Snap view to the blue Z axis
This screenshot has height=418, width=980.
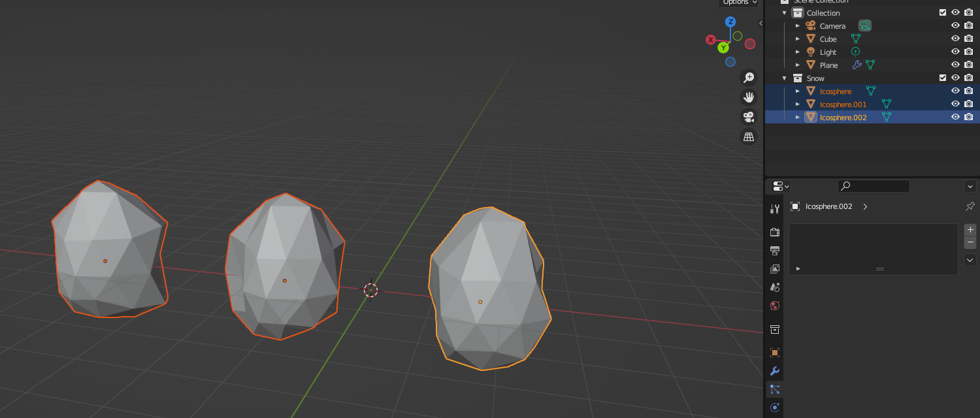pos(730,22)
